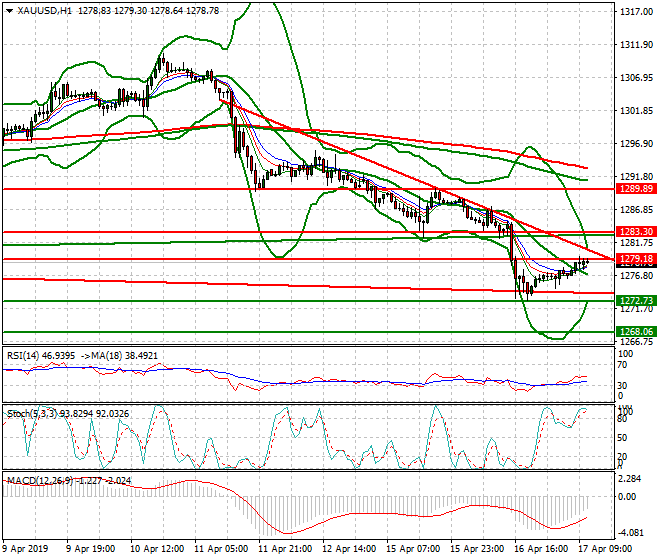This screenshot has width=660, height=560.
Task: Select the RSI(14) 46.9395 indicator label
Action: [x=41, y=356]
